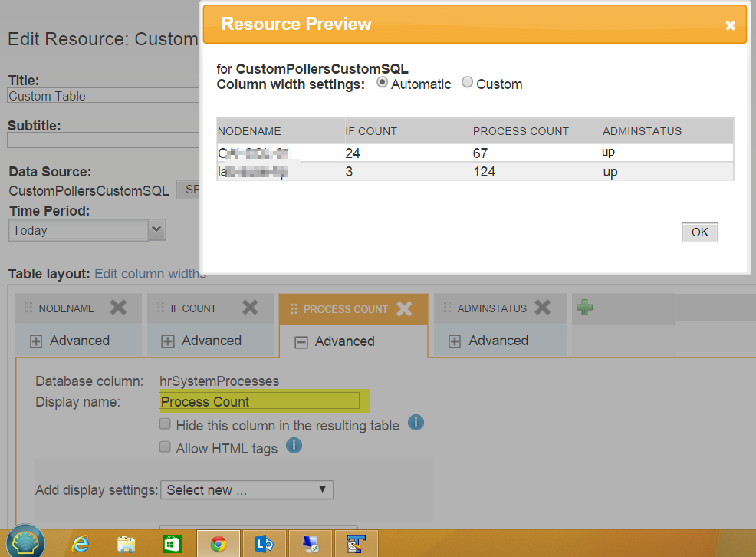Click the highlighted Display name field
756x557 pixels.
tap(261, 400)
